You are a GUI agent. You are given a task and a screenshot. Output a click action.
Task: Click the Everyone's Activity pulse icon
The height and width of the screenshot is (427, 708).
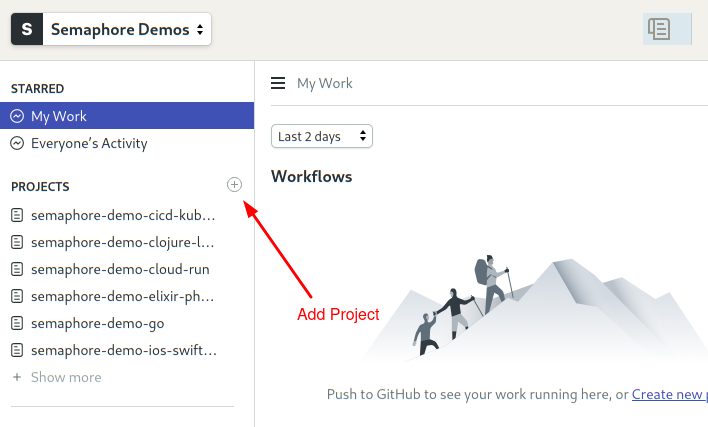point(17,143)
